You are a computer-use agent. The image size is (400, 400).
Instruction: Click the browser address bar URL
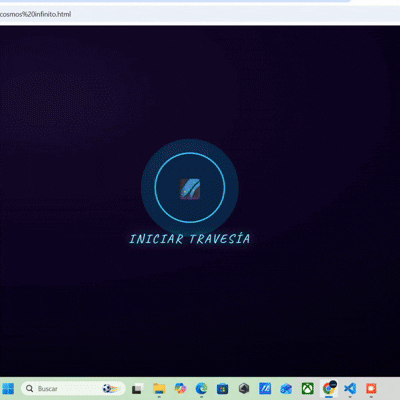tap(35, 14)
